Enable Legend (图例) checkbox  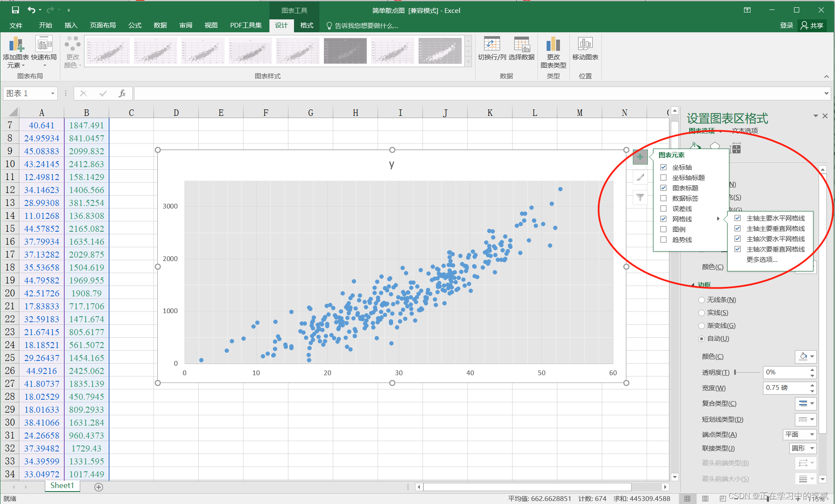tap(663, 229)
